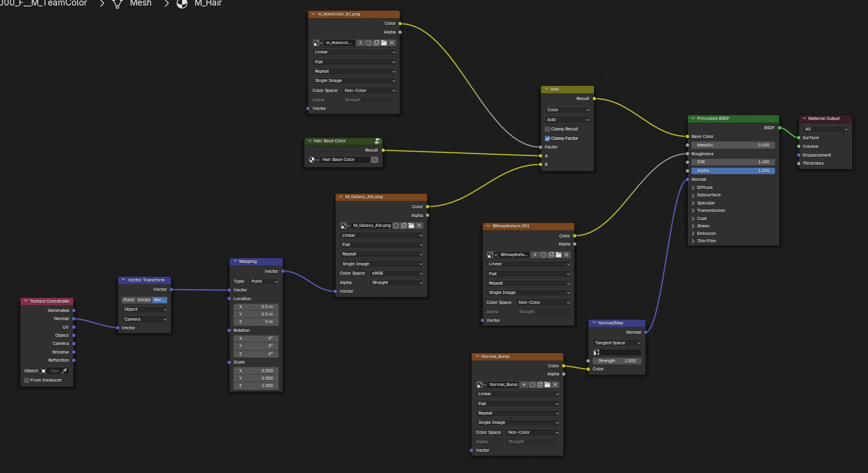Enable Clamp Result checkbox in Add node
The image size is (868, 473).
click(547, 129)
